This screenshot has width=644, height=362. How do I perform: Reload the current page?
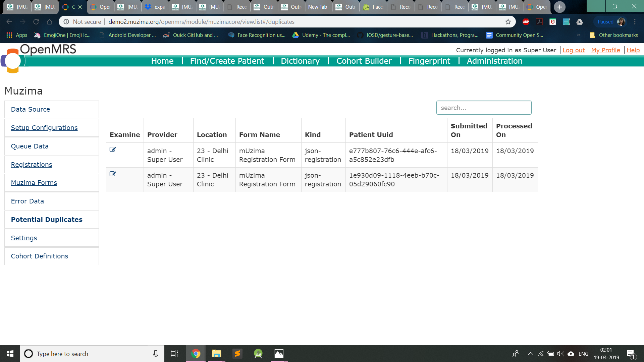[36, 22]
